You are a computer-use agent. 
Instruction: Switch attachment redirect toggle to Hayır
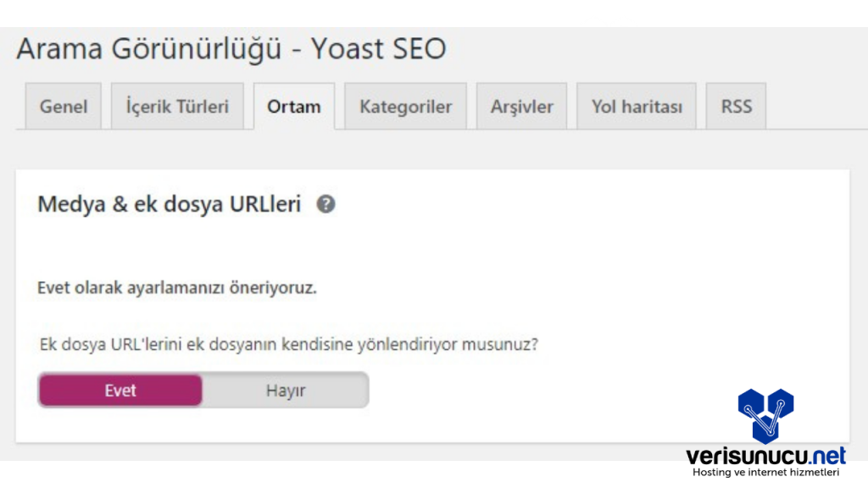(286, 391)
